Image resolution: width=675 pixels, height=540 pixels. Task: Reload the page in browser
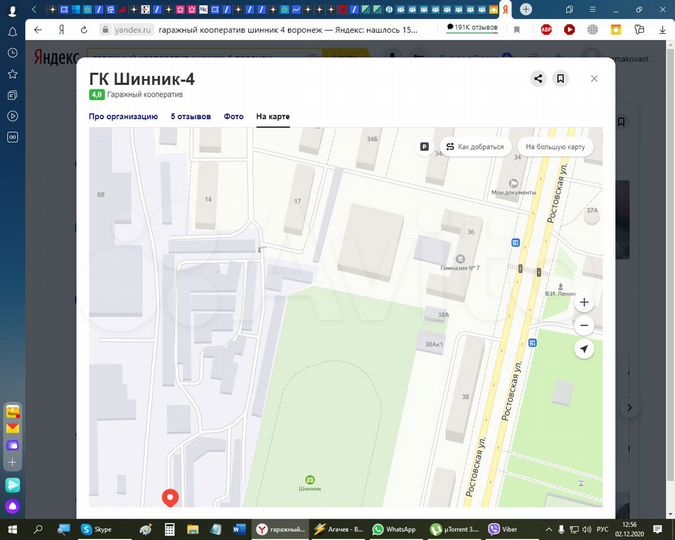(x=84, y=30)
